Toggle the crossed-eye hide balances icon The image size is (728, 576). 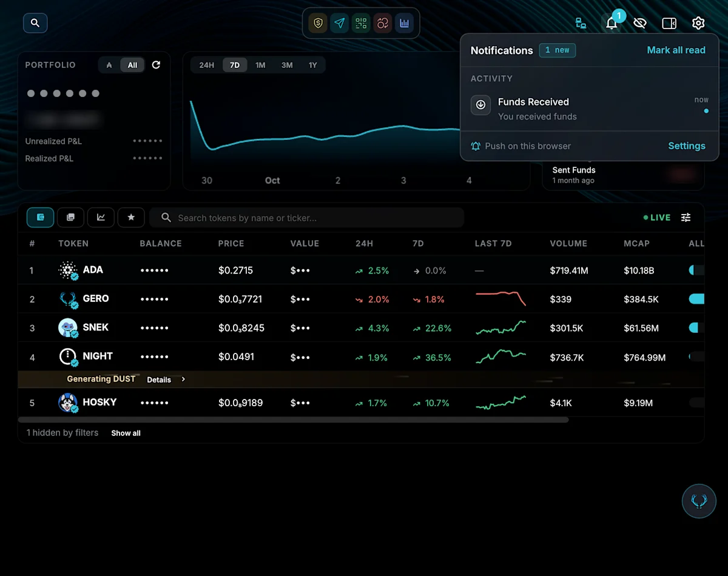point(639,23)
